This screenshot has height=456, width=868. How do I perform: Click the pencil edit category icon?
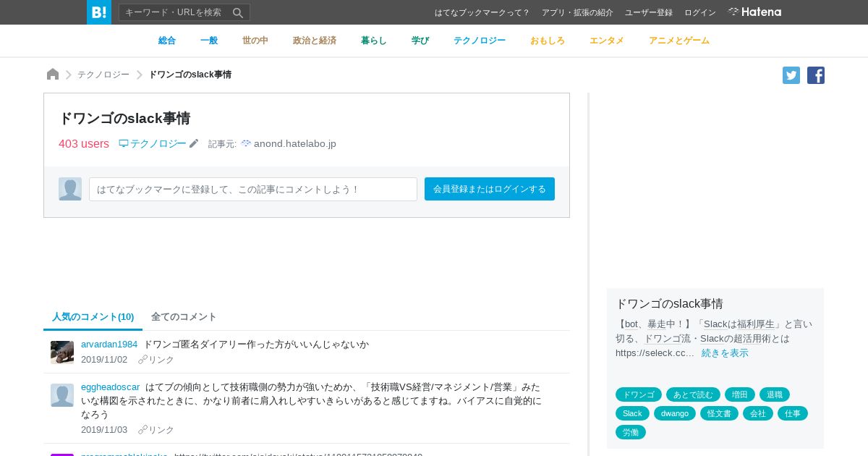click(194, 144)
